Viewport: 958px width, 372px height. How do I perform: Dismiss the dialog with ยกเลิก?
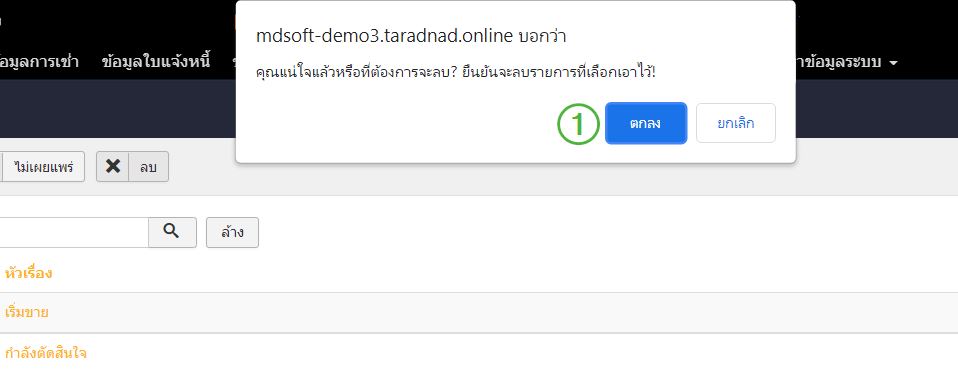pos(736,123)
